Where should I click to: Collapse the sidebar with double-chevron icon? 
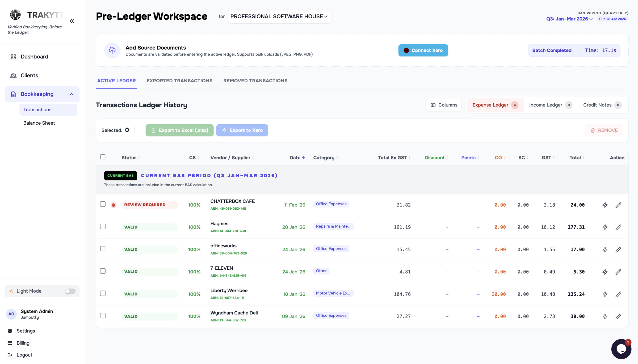tap(72, 21)
